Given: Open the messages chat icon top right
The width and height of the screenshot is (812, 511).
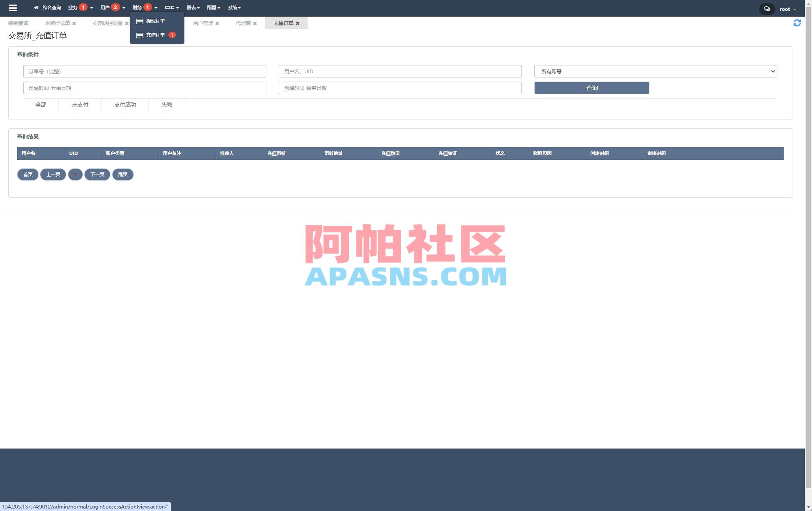Looking at the screenshot, I should point(767,8).
